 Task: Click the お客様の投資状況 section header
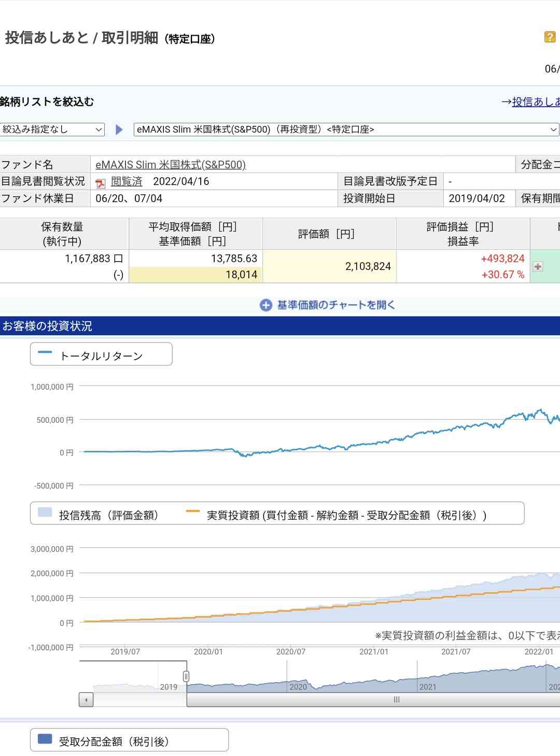tap(280, 326)
